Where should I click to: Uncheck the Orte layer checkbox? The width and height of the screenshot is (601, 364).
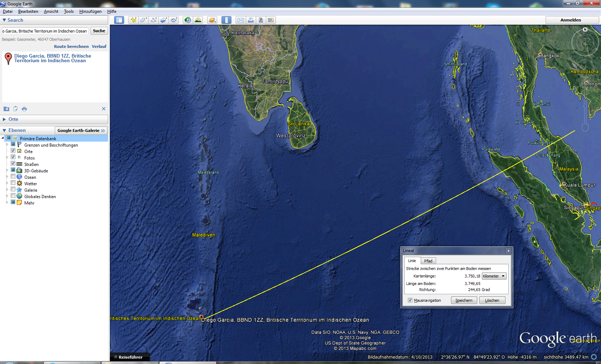point(13,151)
